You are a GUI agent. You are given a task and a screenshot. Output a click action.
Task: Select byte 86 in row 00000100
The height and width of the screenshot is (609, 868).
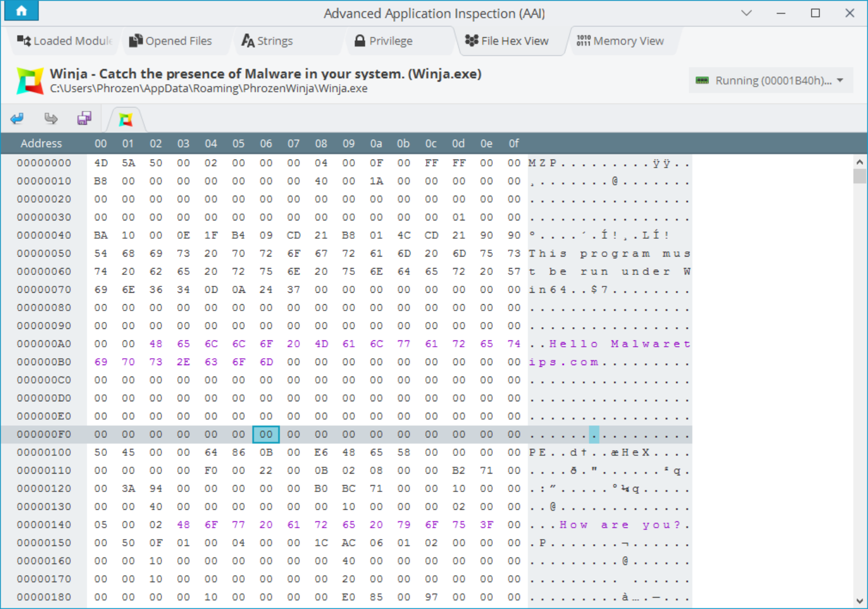click(x=238, y=452)
